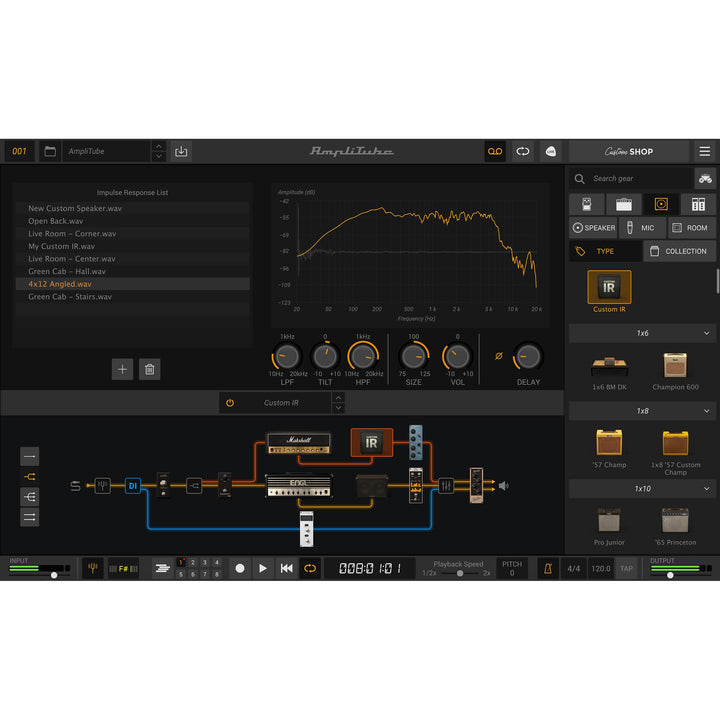
Task: Select 'Green Cab – Hall.wav' in list
Action: coord(132,271)
